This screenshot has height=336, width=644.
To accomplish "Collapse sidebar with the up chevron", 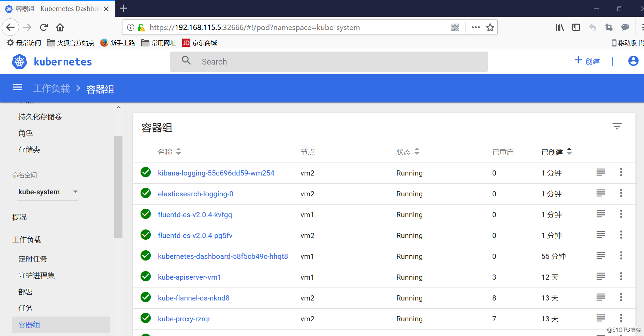I will coord(118,108).
